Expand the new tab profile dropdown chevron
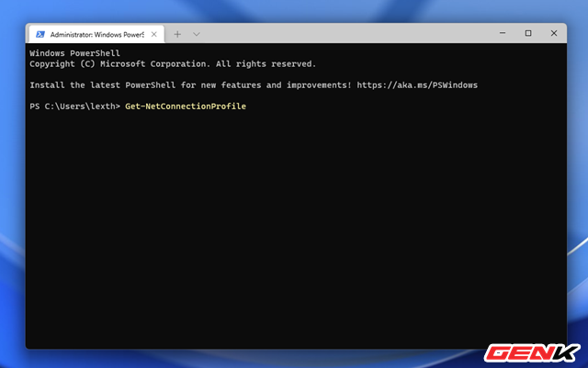 pos(197,34)
